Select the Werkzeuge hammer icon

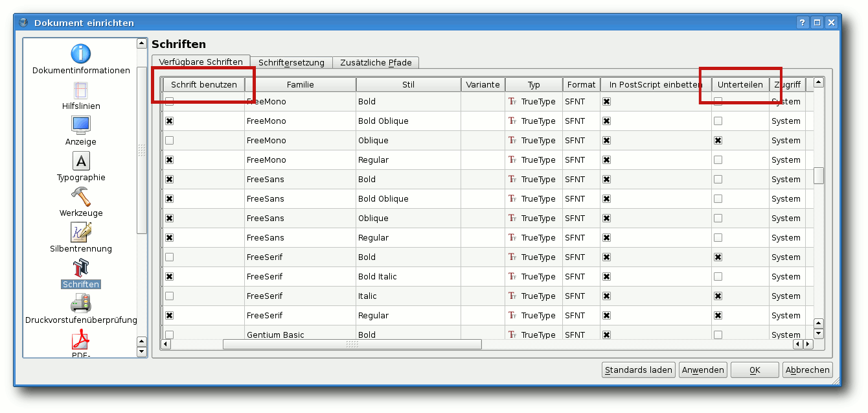[81, 196]
